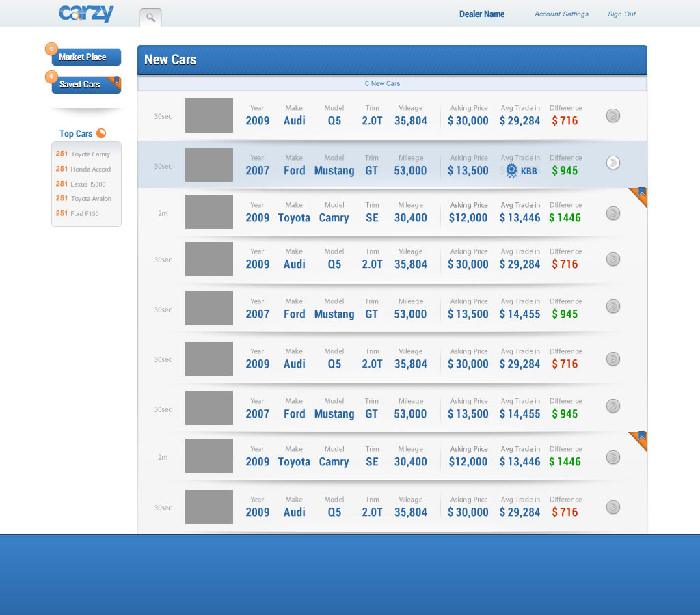Image resolution: width=700 pixels, height=615 pixels.
Task: Go to Account Settings
Action: tap(562, 14)
